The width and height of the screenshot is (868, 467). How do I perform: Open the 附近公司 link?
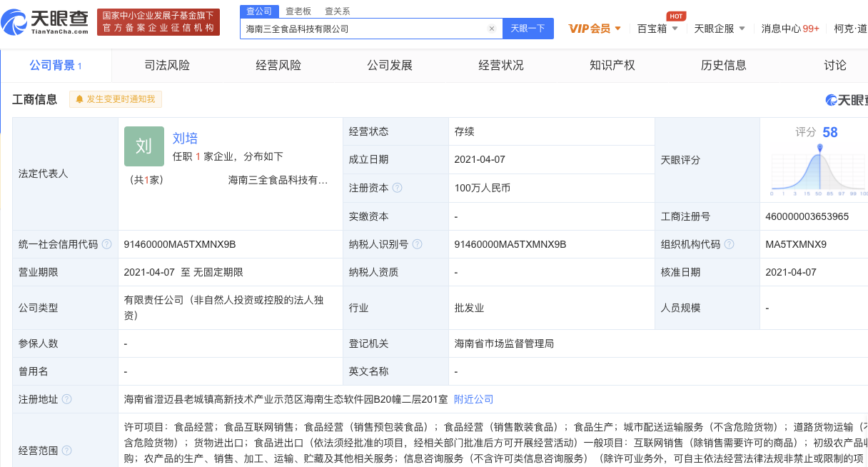point(473,399)
